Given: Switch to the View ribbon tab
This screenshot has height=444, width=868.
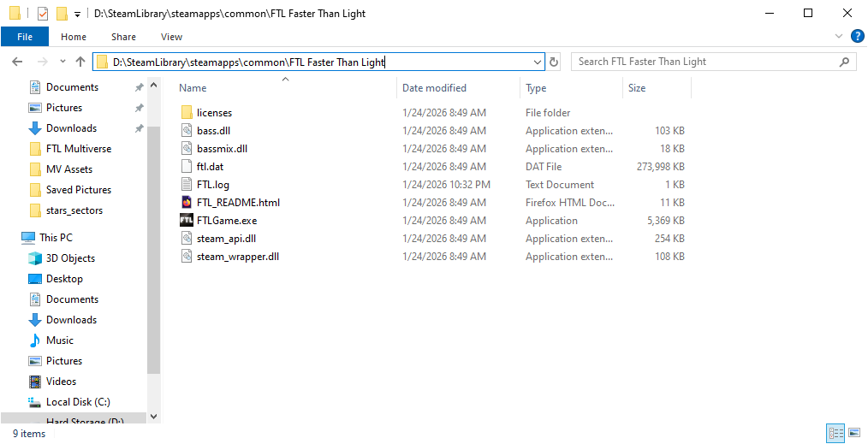Looking at the screenshot, I should pos(171,37).
